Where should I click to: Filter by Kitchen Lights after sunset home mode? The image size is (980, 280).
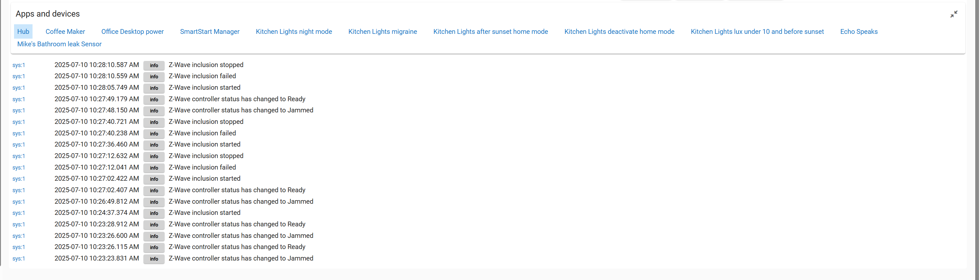point(490,32)
